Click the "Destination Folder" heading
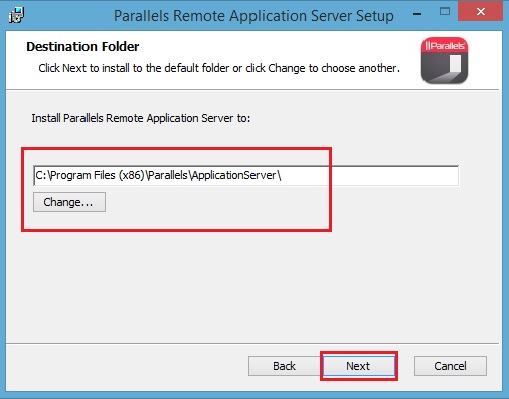 (83, 47)
